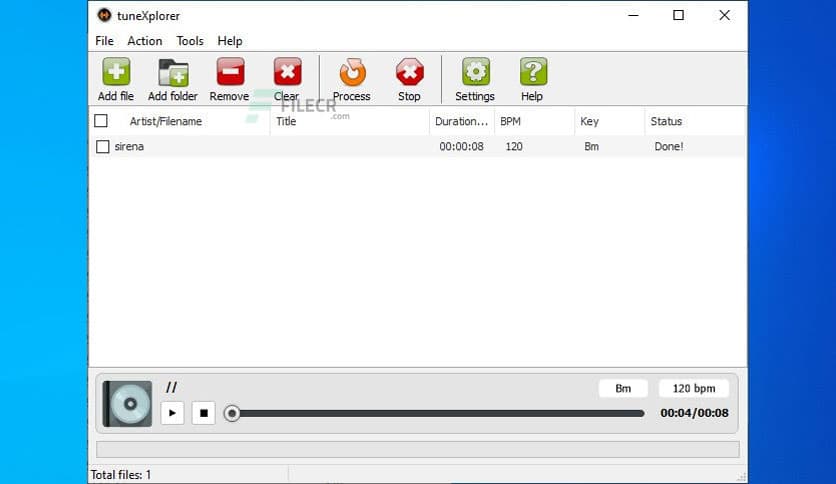This screenshot has width=836, height=484.
Task: Click the Bm key cell in the list
Action: [591, 147]
